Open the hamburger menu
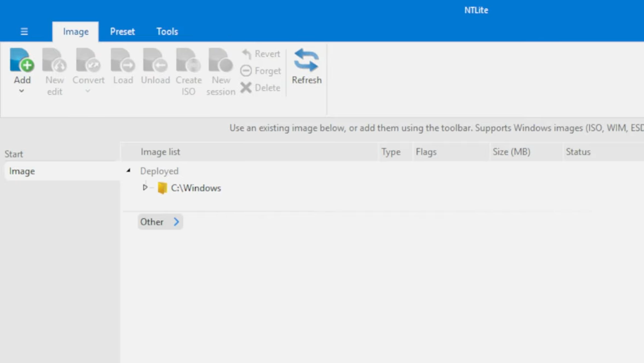This screenshot has width=644, height=363. coord(24,32)
